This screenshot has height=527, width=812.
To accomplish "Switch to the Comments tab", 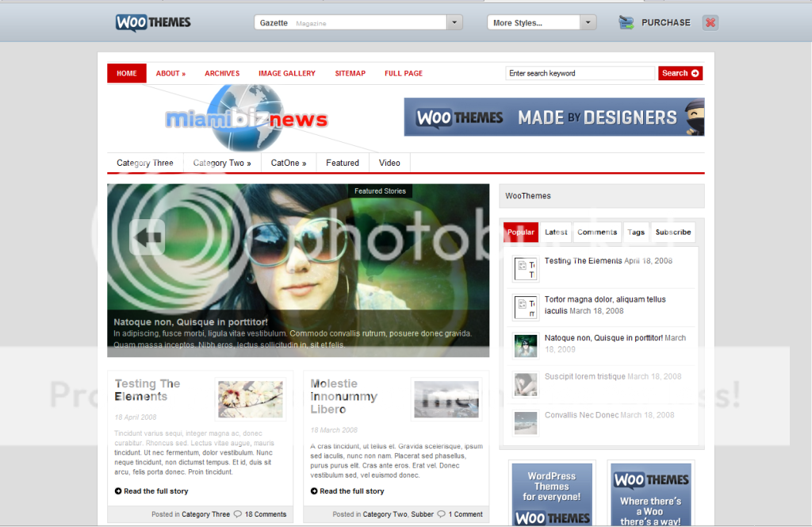I will tap(597, 232).
